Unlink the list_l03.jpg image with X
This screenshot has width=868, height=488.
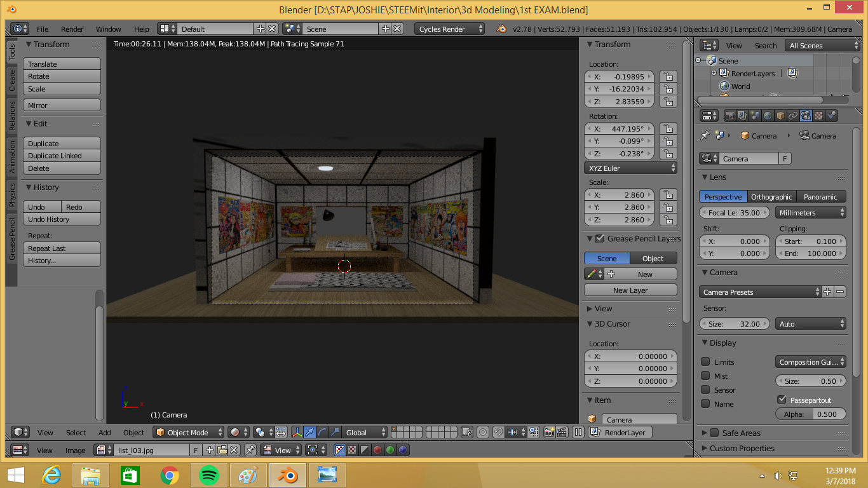(234, 450)
